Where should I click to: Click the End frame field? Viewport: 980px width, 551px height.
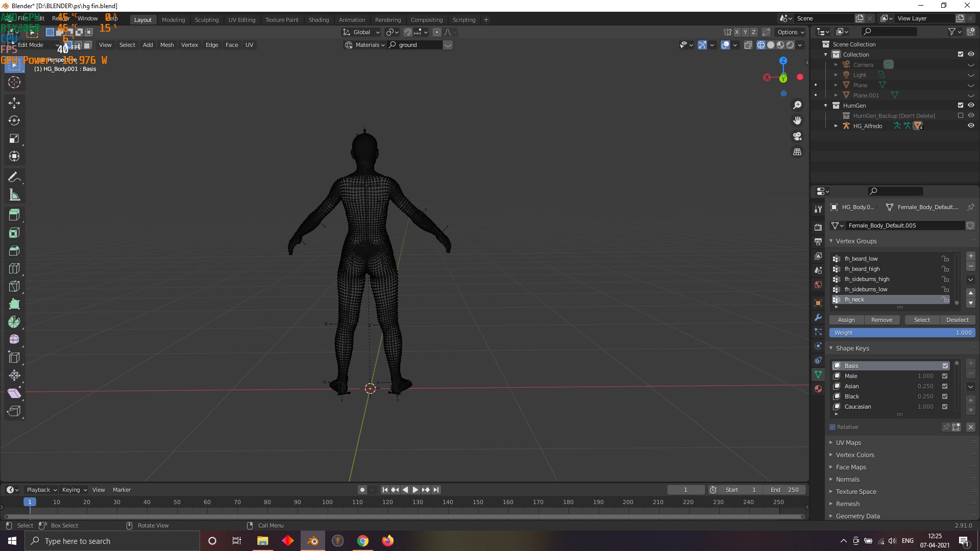(x=785, y=490)
